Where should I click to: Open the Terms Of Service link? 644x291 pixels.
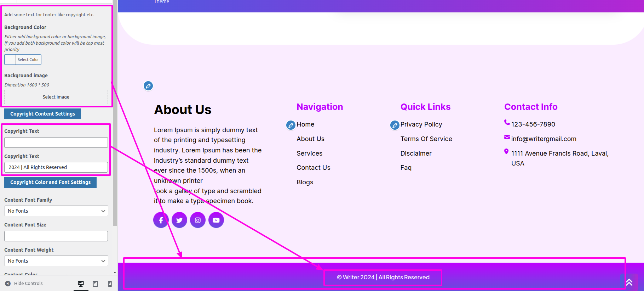pos(426,139)
